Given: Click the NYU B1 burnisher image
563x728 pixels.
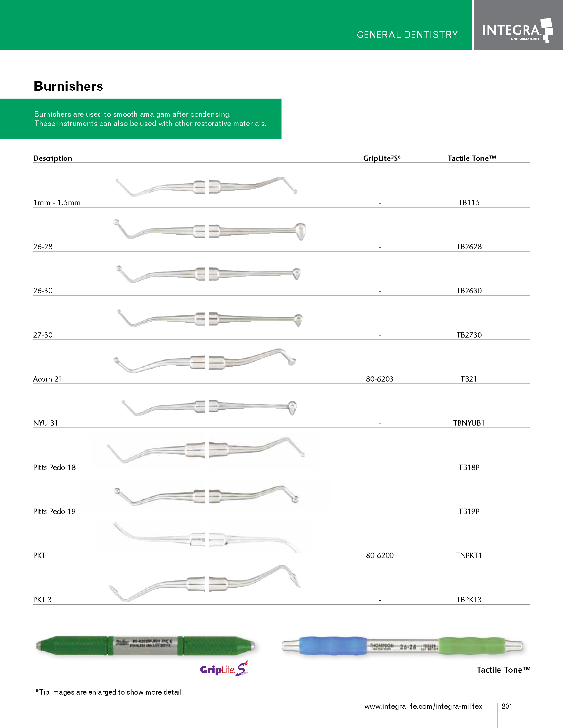Looking at the screenshot, I should tap(209, 407).
